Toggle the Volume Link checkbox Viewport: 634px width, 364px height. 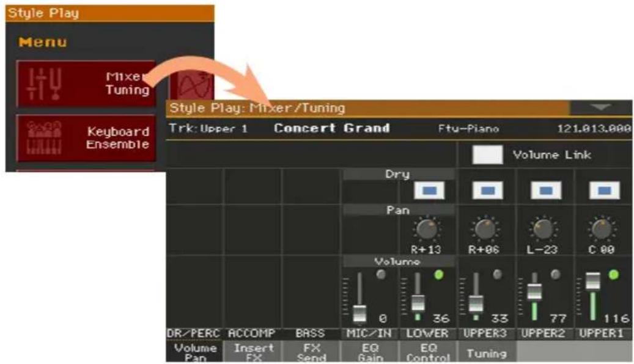click(x=487, y=155)
